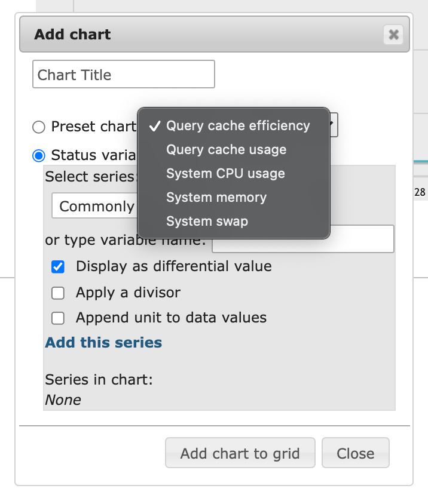Close the Add chart dialog via X icon
The image size is (428, 504).
click(393, 35)
